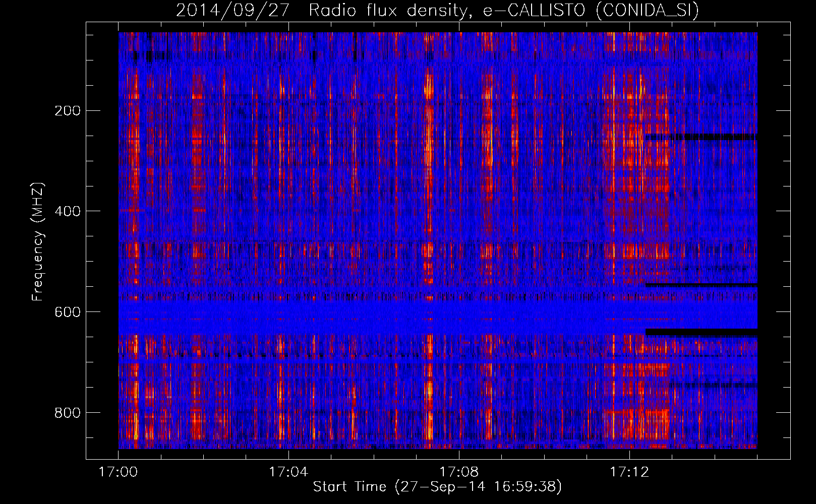
Task: Click the 'Frequency (MHZ)' y-axis label
Action: click(x=38, y=242)
